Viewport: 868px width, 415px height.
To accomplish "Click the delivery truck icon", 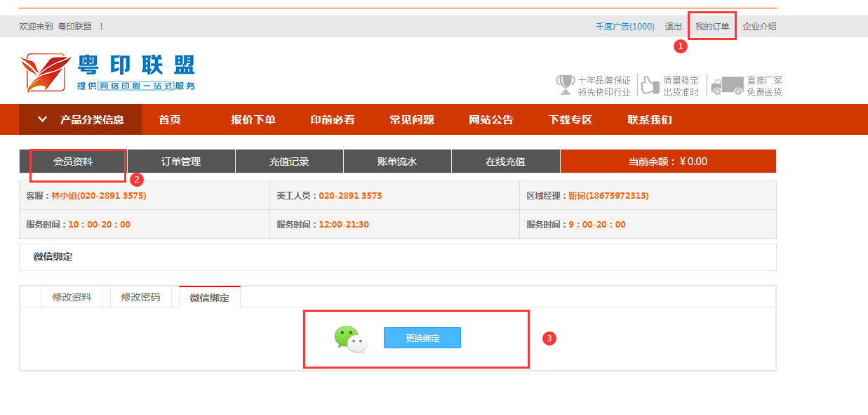I will click(x=727, y=86).
